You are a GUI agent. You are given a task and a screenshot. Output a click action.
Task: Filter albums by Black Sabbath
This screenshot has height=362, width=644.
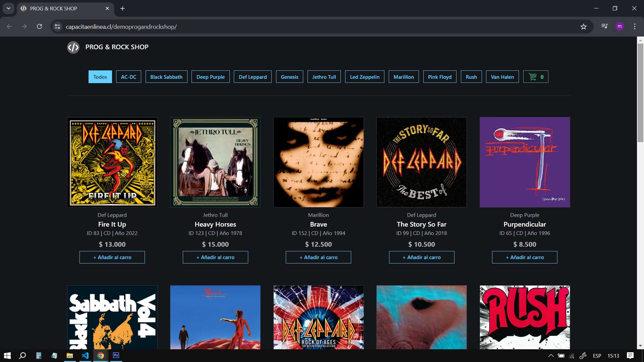point(166,77)
